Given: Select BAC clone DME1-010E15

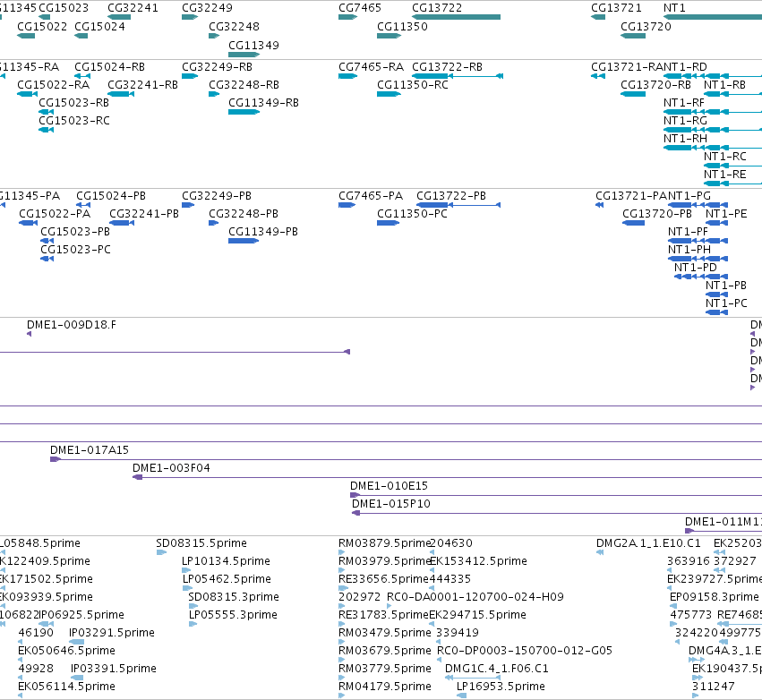Looking at the screenshot, I should [x=389, y=486].
